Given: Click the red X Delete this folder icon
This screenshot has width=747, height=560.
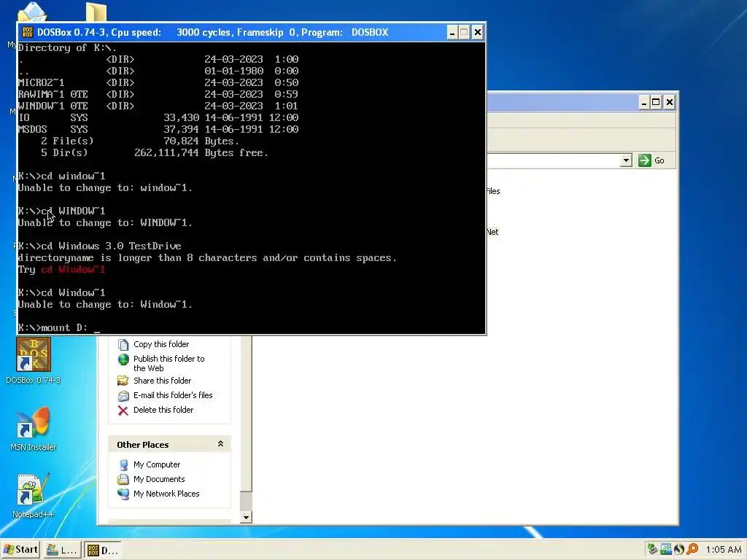Looking at the screenshot, I should pyautogui.click(x=123, y=411).
